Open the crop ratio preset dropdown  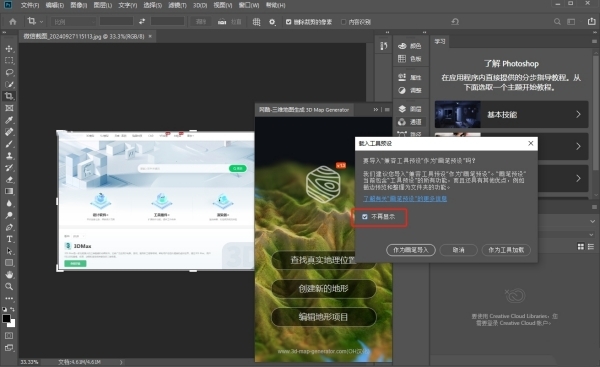click(73, 22)
